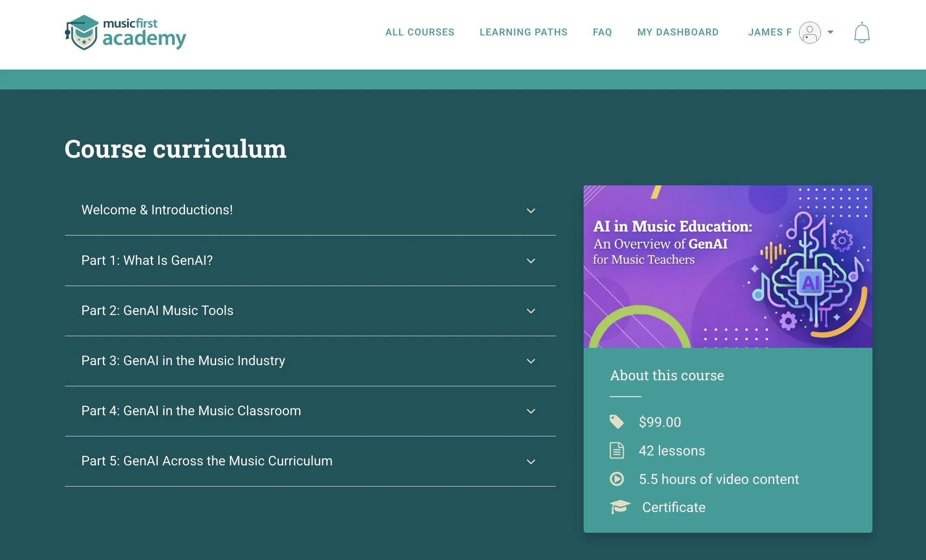Click the lessons document icon

616,450
